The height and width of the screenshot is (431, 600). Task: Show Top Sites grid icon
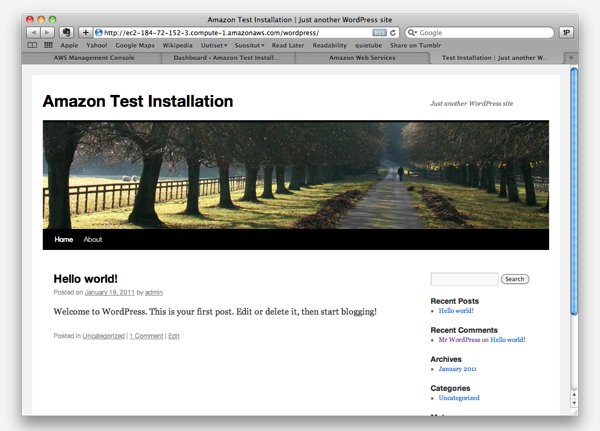pos(47,45)
